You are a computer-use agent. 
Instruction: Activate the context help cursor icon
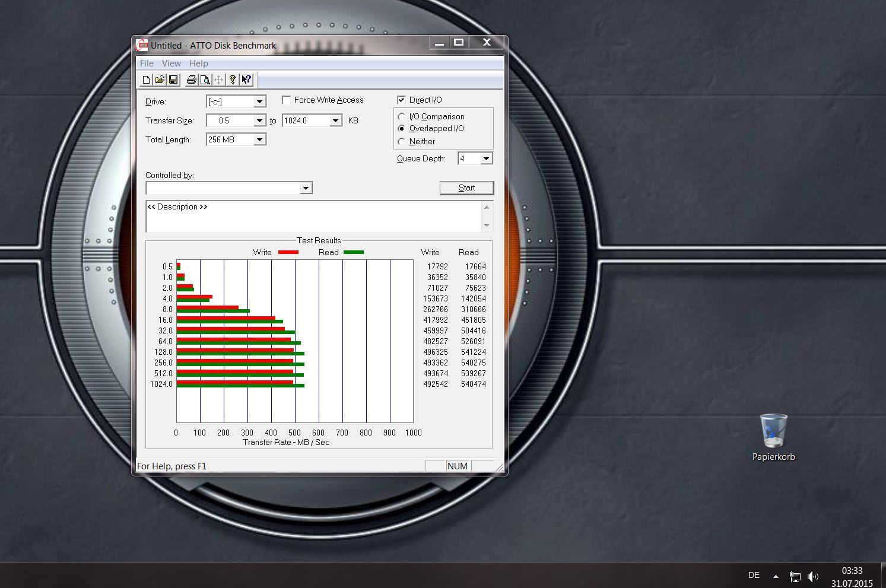click(x=246, y=80)
